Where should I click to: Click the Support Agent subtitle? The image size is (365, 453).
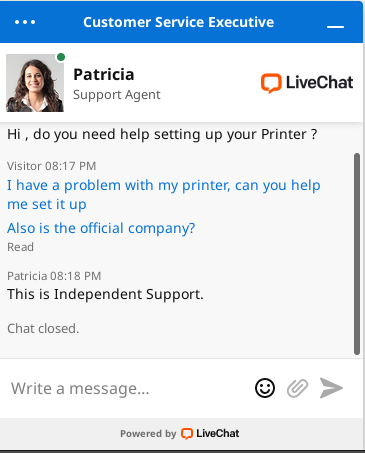pos(117,95)
